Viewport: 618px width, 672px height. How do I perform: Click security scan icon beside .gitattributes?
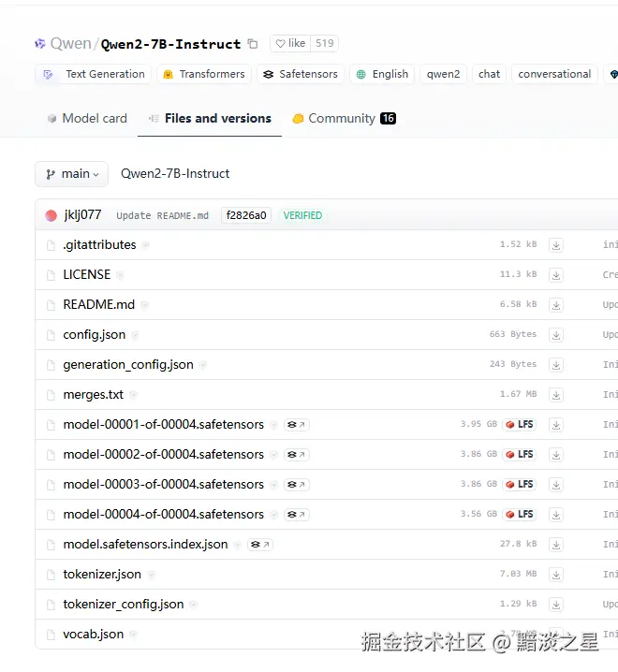pos(146,245)
